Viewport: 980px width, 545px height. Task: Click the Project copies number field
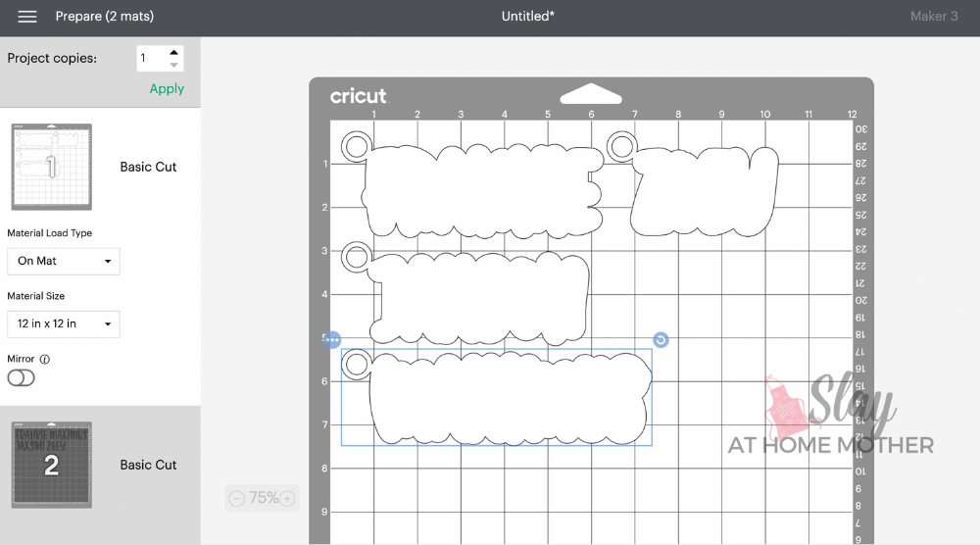pyautogui.click(x=153, y=58)
